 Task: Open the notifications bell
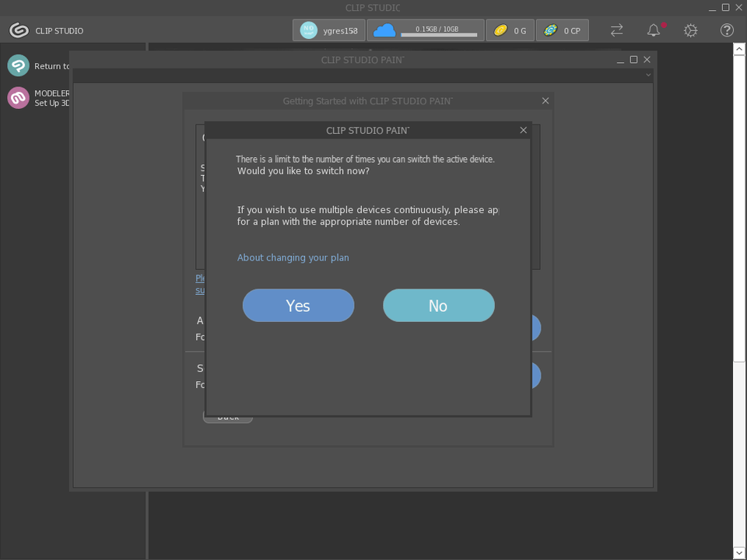coord(654,30)
